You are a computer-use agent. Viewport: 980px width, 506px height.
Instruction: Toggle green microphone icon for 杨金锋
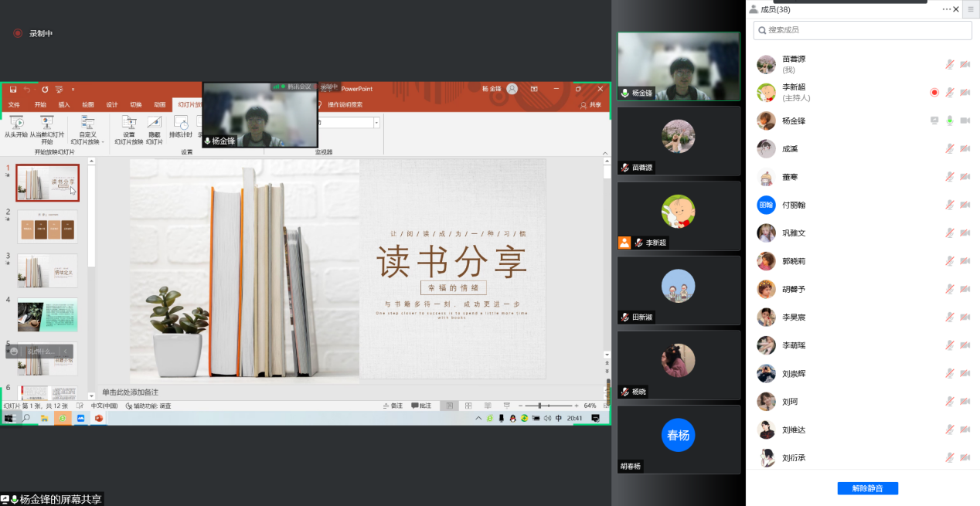click(x=950, y=121)
